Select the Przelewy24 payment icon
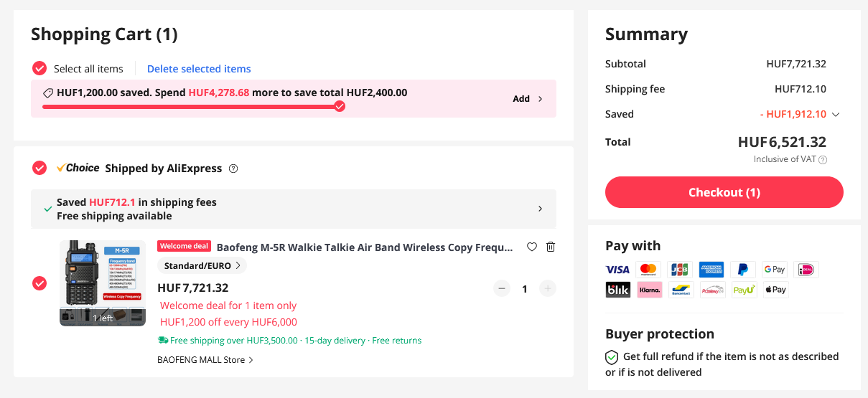The height and width of the screenshot is (398, 868). coord(712,290)
